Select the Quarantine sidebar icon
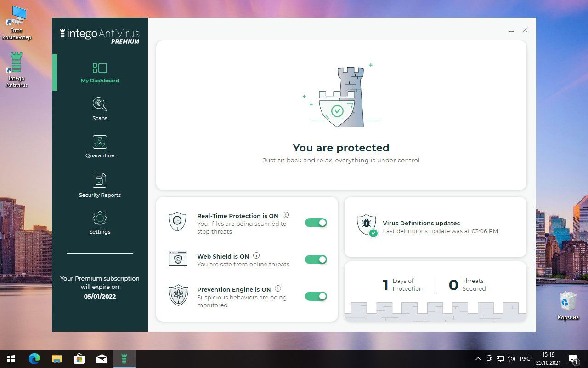This screenshot has height=368, width=588. (100, 146)
